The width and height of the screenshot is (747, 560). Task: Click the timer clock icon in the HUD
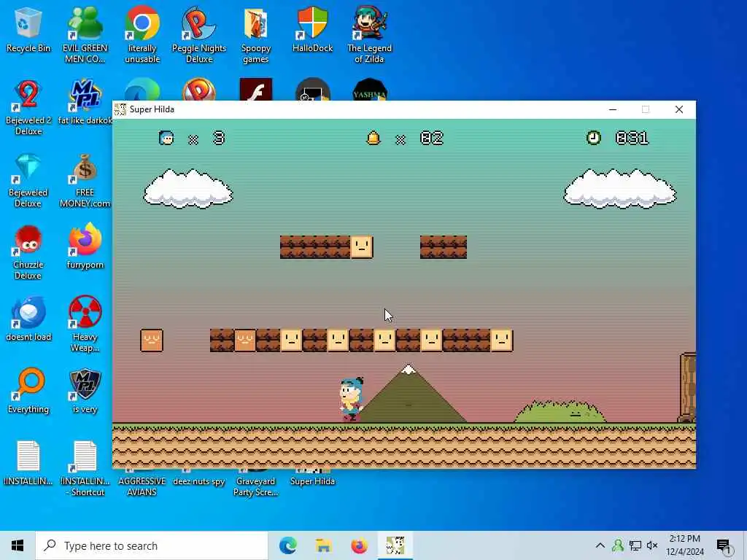tap(594, 138)
